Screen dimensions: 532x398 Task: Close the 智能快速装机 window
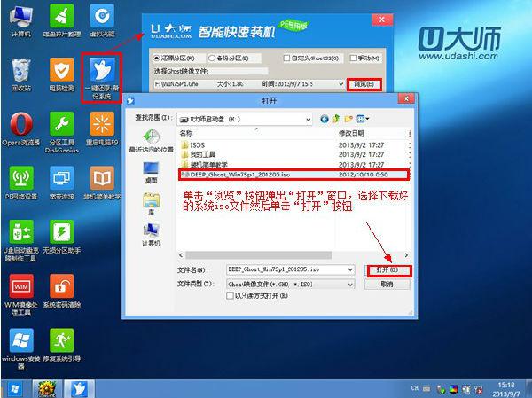(x=382, y=20)
